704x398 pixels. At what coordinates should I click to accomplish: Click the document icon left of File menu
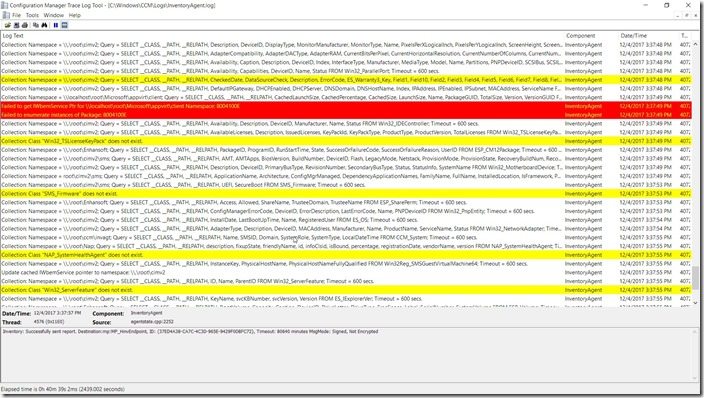[x=6, y=15]
